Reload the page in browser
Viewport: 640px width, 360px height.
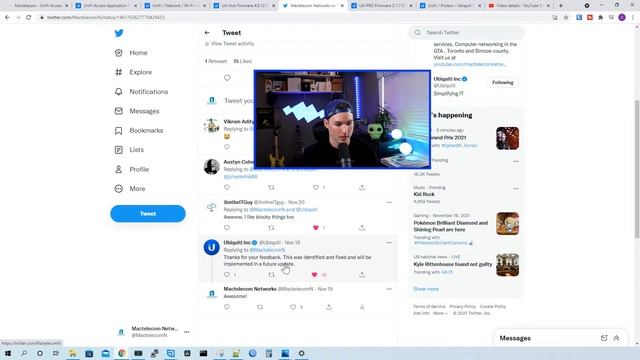point(29,18)
